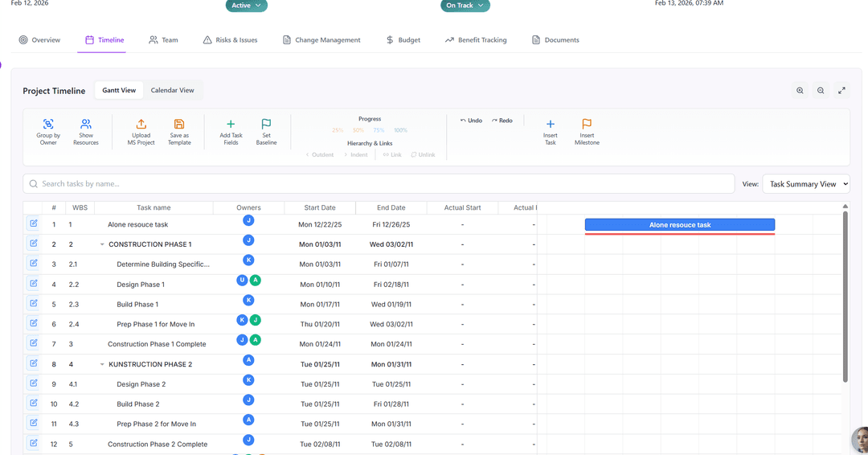Screen dimensions: 868x455
Task: Click the Outdent button
Action: tap(320, 154)
